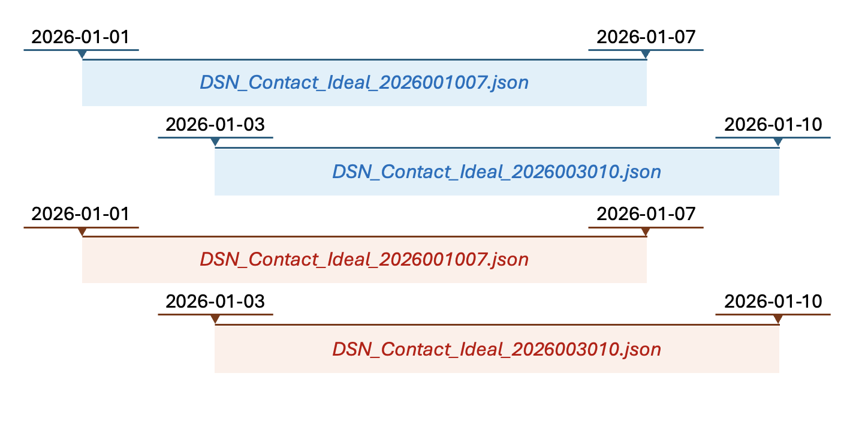Click the brown triangle marker under 2026-01-07
The width and height of the screenshot is (868, 427).
point(645,231)
